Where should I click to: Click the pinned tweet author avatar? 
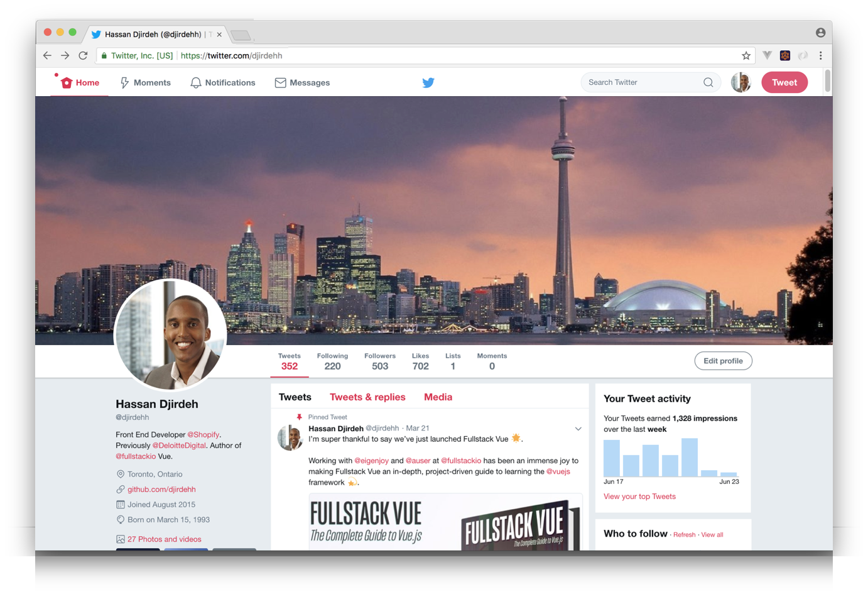click(290, 437)
